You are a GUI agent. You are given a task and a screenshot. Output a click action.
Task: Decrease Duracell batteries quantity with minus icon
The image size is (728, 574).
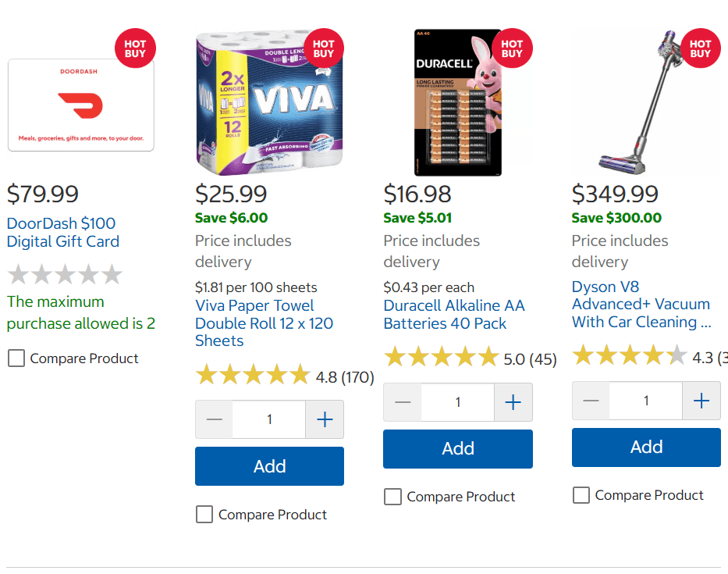(x=403, y=402)
